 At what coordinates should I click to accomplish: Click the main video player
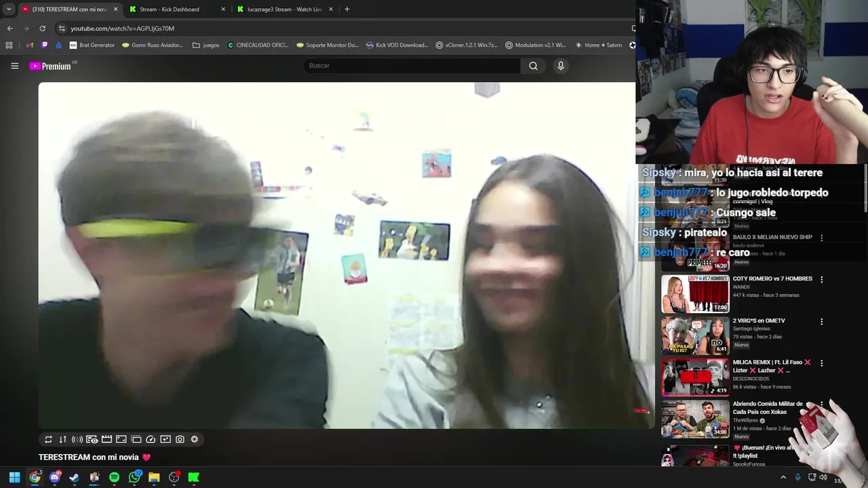346,255
